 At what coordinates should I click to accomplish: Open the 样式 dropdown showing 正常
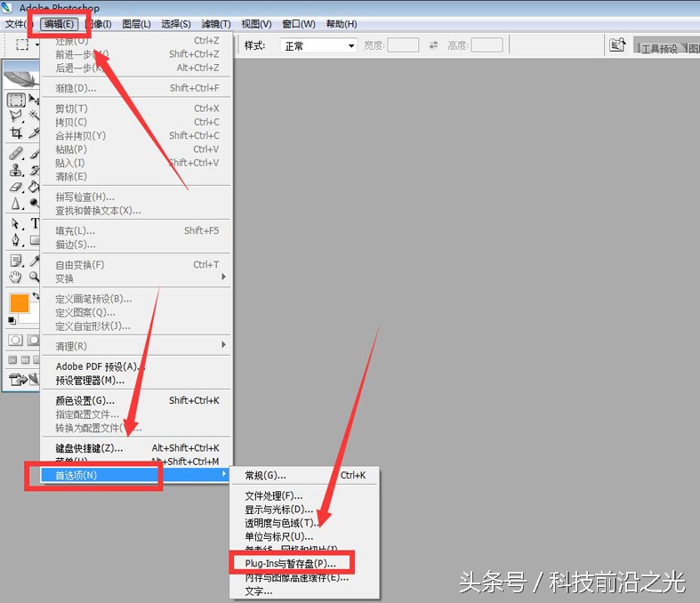point(318,45)
